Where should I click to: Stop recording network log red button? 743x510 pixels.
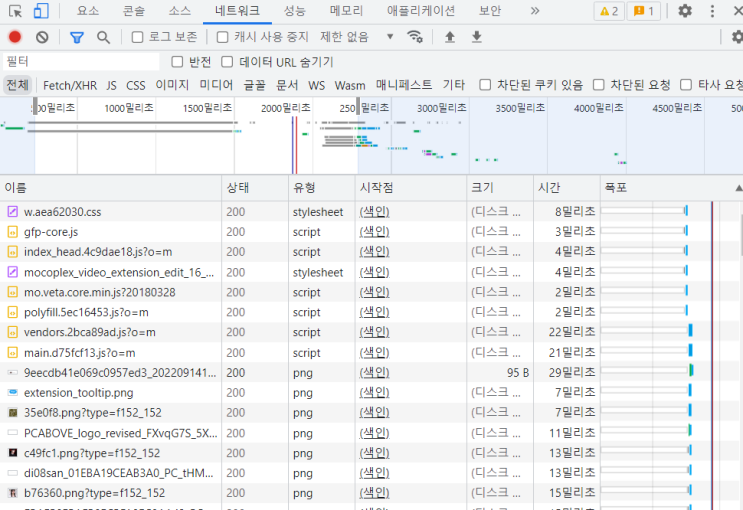15,37
